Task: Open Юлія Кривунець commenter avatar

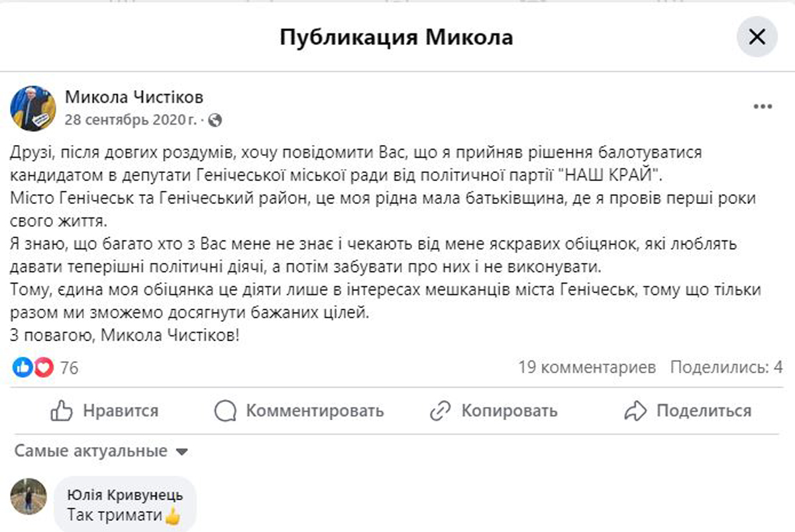Action: click(x=29, y=496)
